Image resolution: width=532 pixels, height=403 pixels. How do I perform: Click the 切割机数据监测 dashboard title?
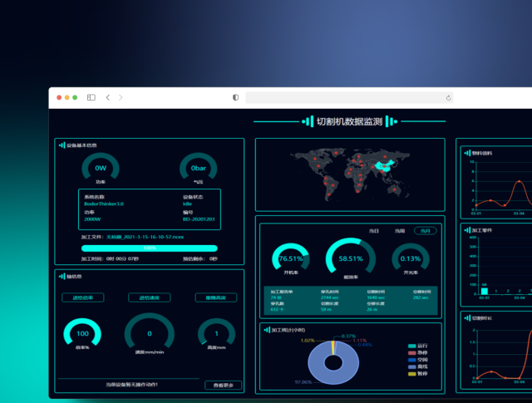349,121
